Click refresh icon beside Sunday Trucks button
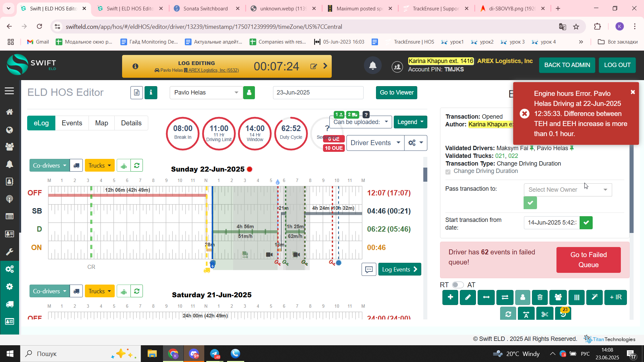The image size is (644, 362). tap(137, 166)
